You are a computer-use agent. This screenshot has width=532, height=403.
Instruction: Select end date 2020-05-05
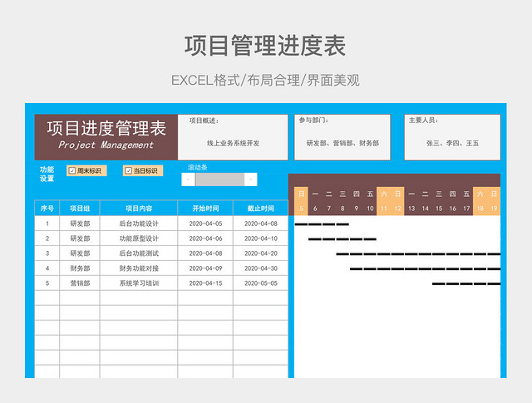[260, 283]
